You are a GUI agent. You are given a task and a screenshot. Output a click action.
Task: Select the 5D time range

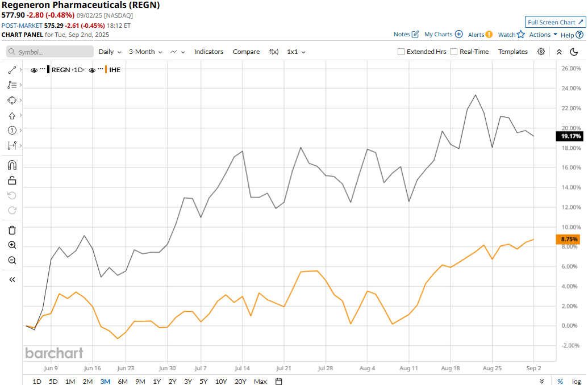click(53, 381)
